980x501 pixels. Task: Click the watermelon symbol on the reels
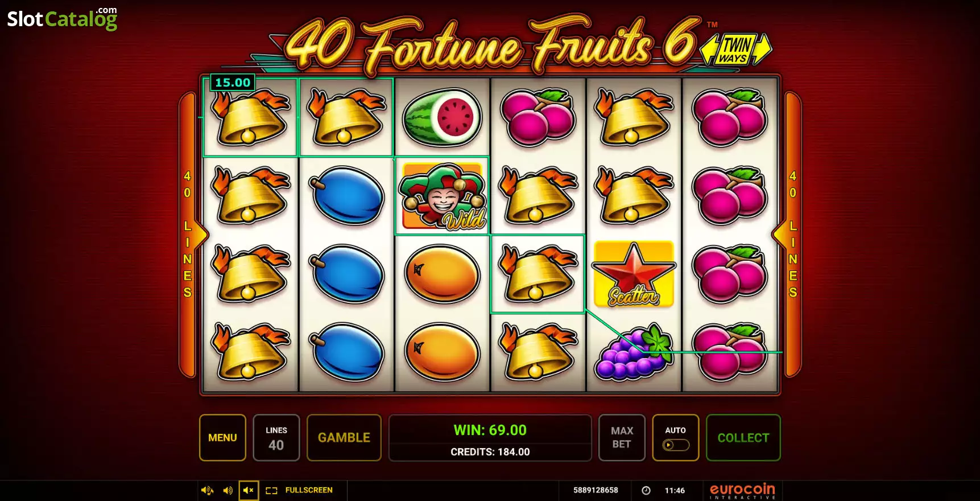tap(443, 117)
